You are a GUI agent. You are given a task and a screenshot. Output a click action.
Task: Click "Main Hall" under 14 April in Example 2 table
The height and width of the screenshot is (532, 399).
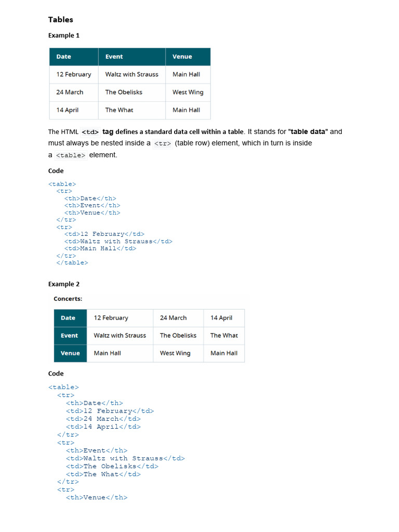click(224, 353)
